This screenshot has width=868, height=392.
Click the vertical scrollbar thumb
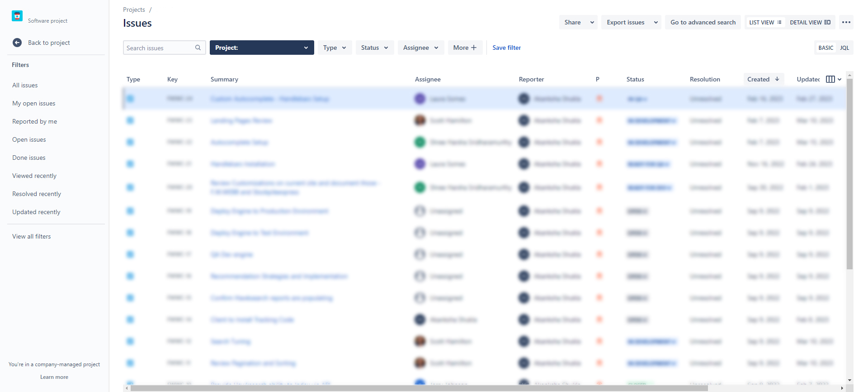point(849,174)
